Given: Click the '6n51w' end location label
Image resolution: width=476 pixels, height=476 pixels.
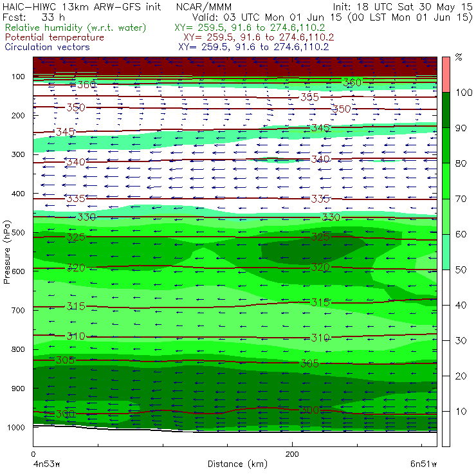Looking at the screenshot, I should pos(423,464).
